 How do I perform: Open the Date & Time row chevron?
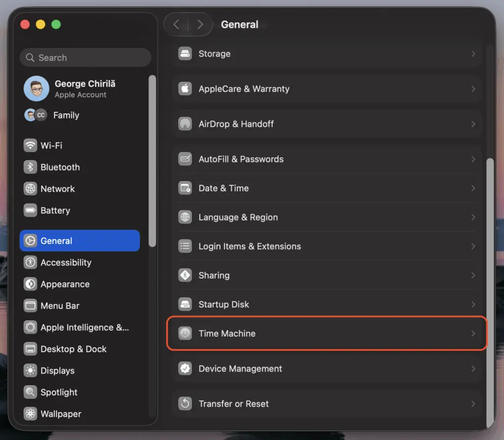coord(473,189)
